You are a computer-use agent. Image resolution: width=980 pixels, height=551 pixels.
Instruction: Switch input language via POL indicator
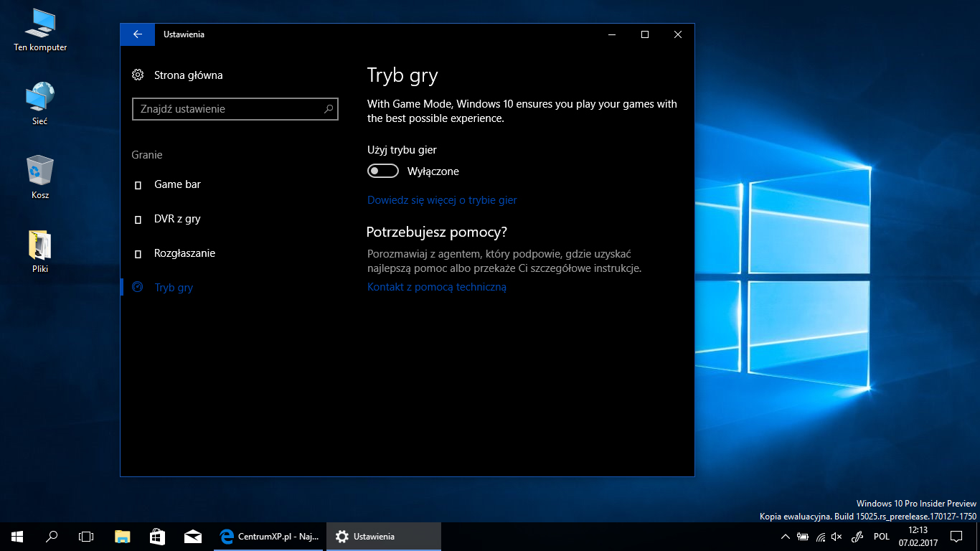point(882,537)
